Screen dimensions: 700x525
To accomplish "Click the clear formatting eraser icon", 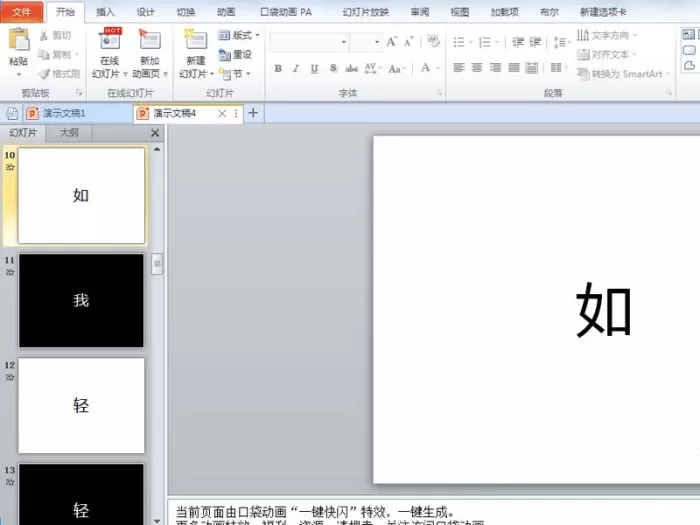I will (x=433, y=42).
